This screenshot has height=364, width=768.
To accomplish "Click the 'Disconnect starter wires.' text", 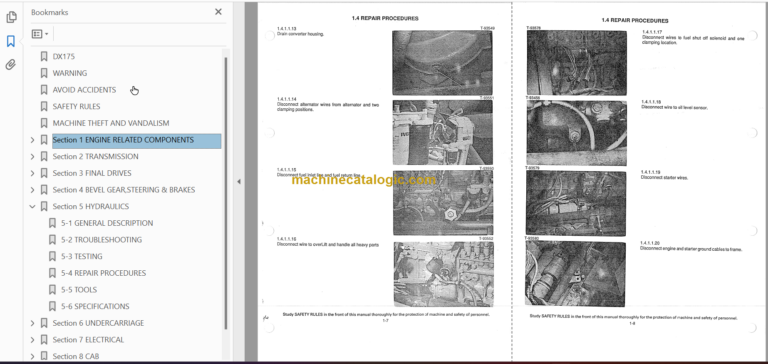I will 664,177.
